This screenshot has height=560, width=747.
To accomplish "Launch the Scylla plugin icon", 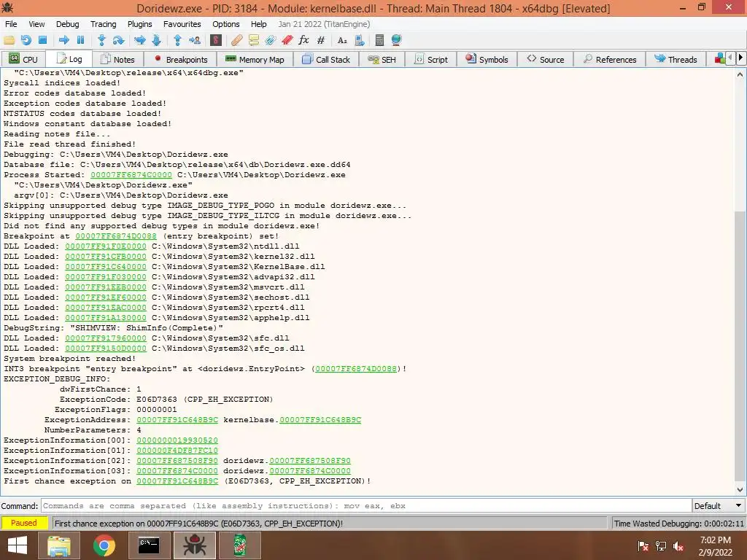I will (216, 41).
